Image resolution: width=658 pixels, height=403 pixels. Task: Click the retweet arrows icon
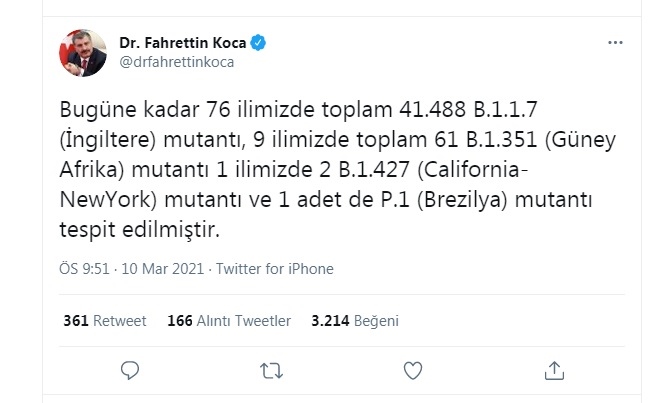(270, 372)
